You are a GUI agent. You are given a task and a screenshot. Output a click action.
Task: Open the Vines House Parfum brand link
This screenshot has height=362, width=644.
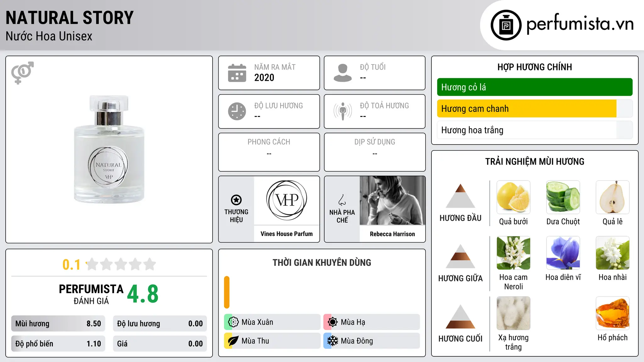286,234
